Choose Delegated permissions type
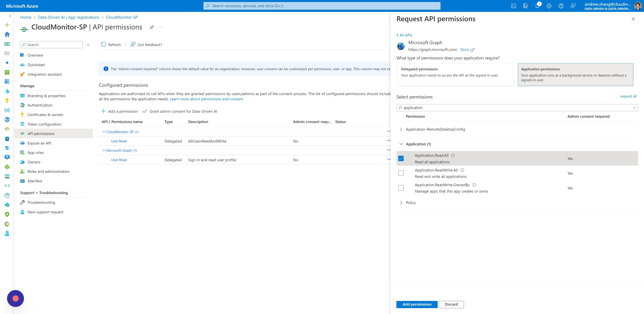This screenshot has width=644, height=314. 455,75
